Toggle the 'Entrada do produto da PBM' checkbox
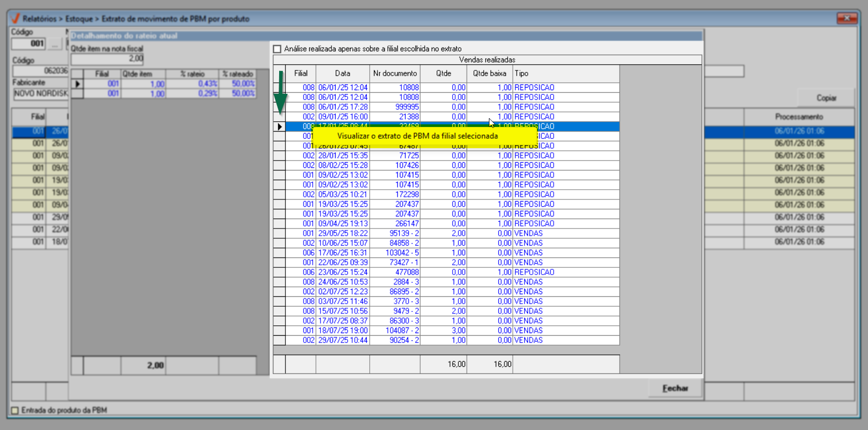The height and width of the screenshot is (430, 868). [15, 410]
